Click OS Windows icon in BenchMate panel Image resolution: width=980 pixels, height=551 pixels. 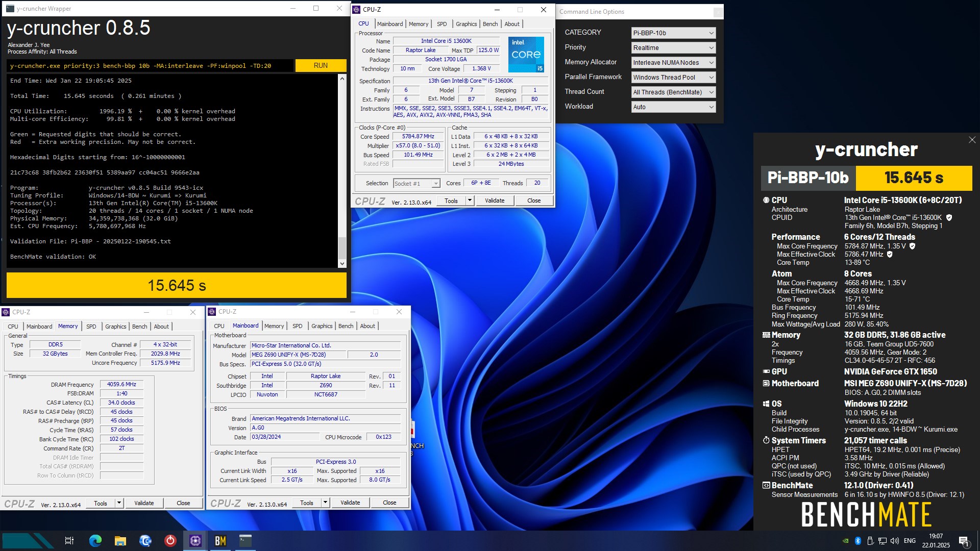tap(766, 404)
